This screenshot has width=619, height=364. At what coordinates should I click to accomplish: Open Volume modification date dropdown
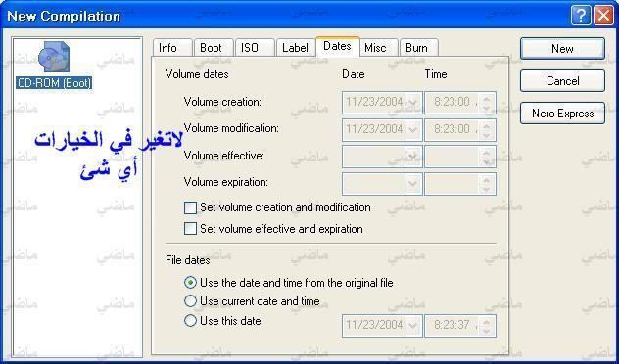tap(413, 130)
